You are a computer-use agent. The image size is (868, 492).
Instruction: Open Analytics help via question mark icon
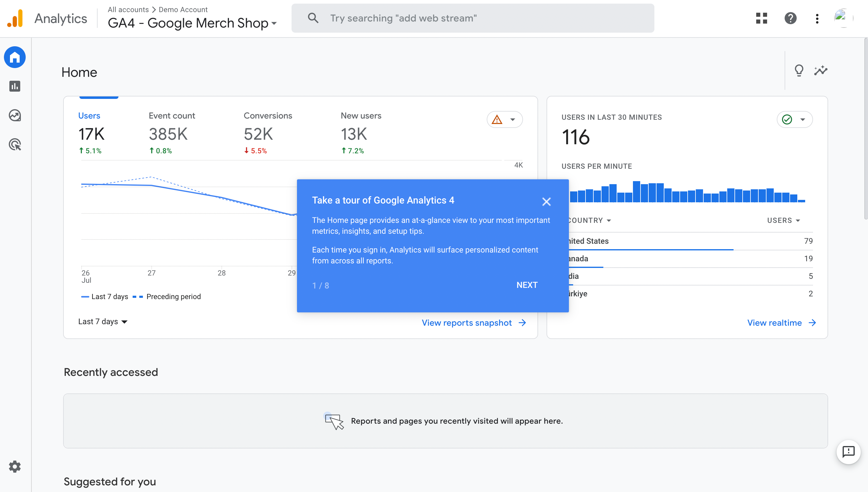point(791,18)
